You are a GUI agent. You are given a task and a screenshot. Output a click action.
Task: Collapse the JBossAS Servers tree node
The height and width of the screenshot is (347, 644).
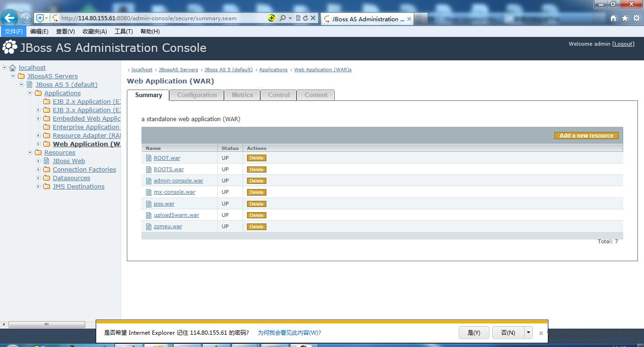(13, 76)
